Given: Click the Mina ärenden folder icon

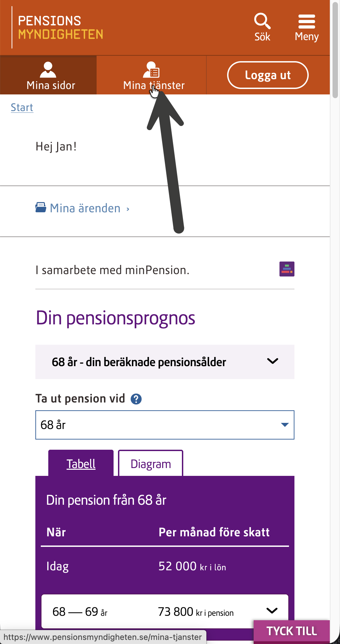Looking at the screenshot, I should pos(41,208).
